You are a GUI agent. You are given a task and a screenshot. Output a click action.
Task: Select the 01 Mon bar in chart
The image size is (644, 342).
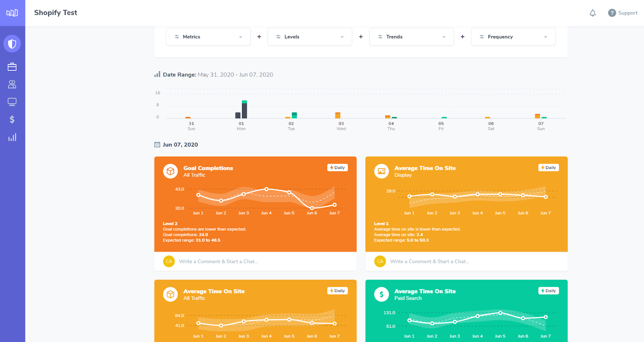coord(242,109)
